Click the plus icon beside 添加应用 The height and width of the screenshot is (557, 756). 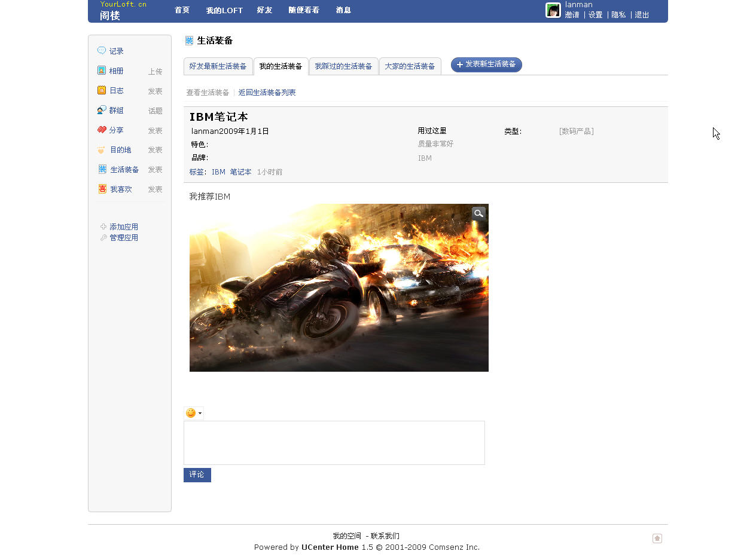tap(103, 227)
